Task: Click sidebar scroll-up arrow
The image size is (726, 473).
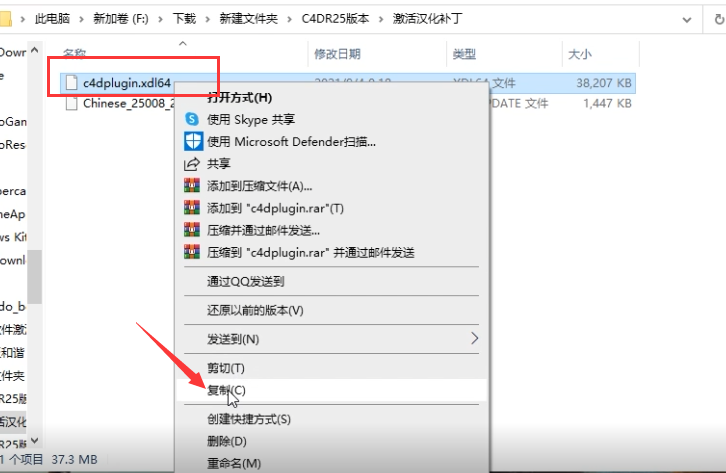Action: pos(35,50)
